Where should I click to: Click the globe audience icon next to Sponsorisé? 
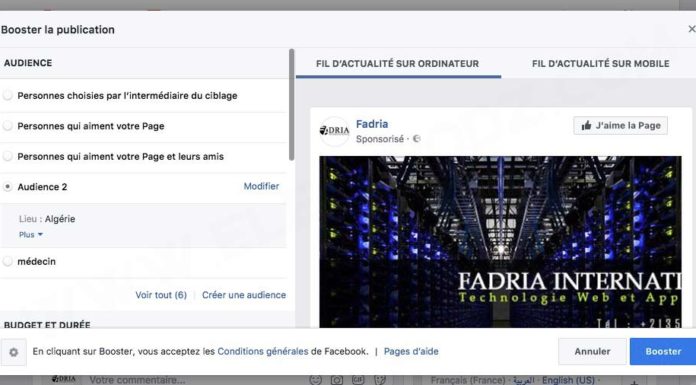tap(416, 139)
